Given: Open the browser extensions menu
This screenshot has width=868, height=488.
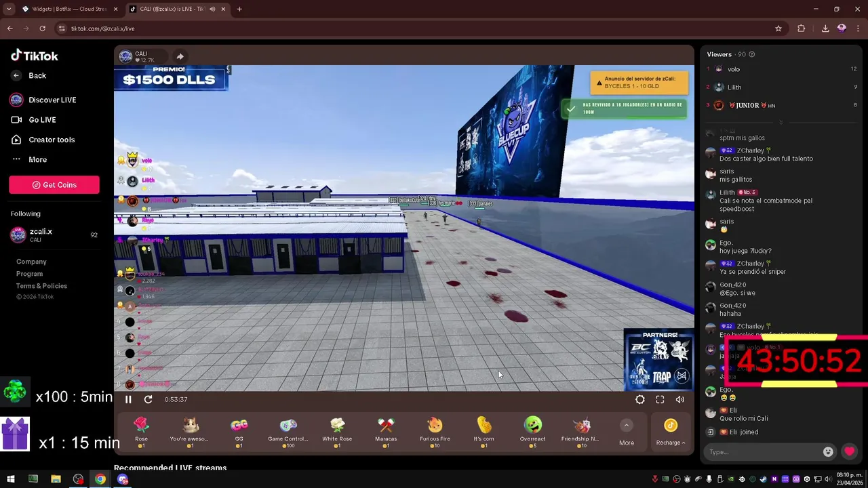Looking at the screenshot, I should pyautogui.click(x=801, y=28).
